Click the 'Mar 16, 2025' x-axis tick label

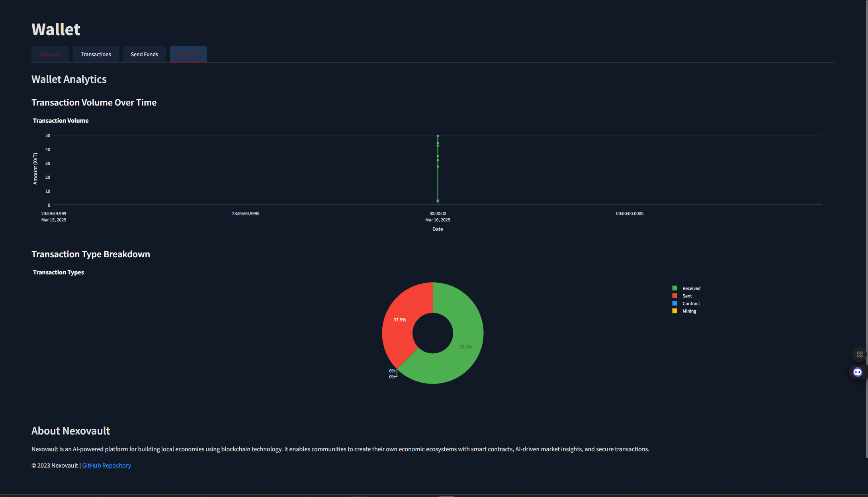pyautogui.click(x=438, y=220)
